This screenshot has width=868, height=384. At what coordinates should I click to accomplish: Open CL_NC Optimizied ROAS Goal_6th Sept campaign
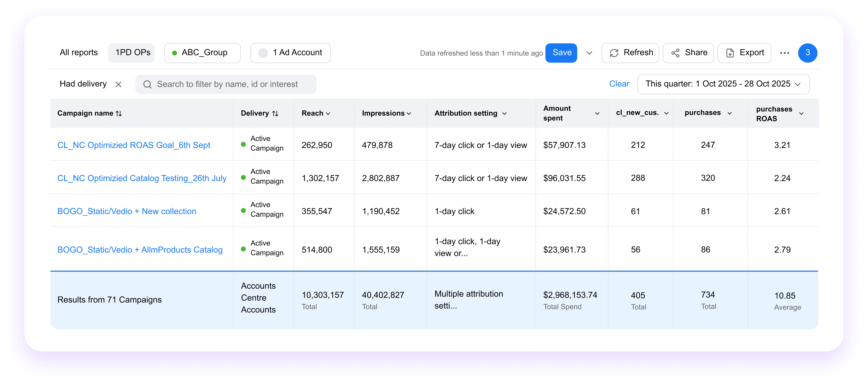point(133,145)
